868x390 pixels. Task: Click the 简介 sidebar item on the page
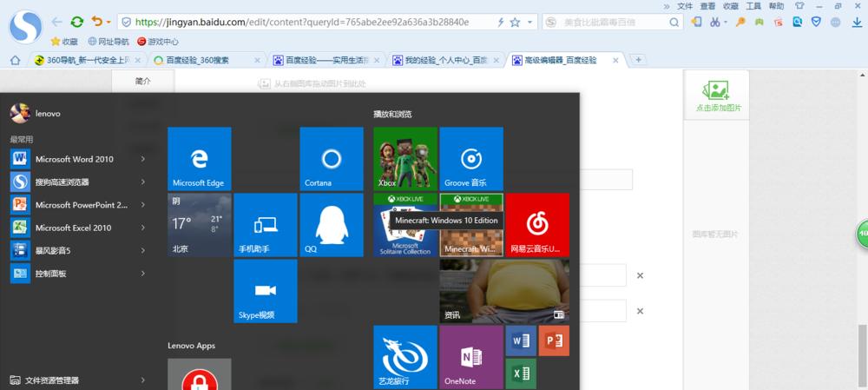pyautogui.click(x=143, y=81)
